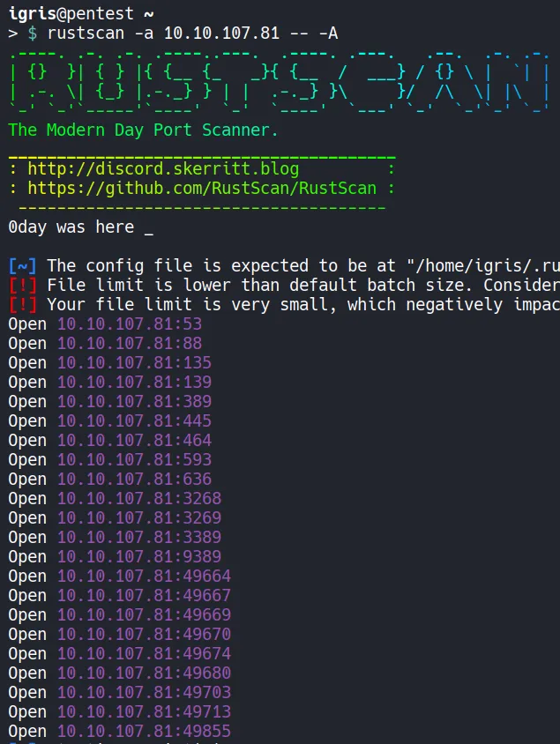This screenshot has width=560, height=744.
Task: Select the 10.10.107.81:445 address
Action: 134,420
